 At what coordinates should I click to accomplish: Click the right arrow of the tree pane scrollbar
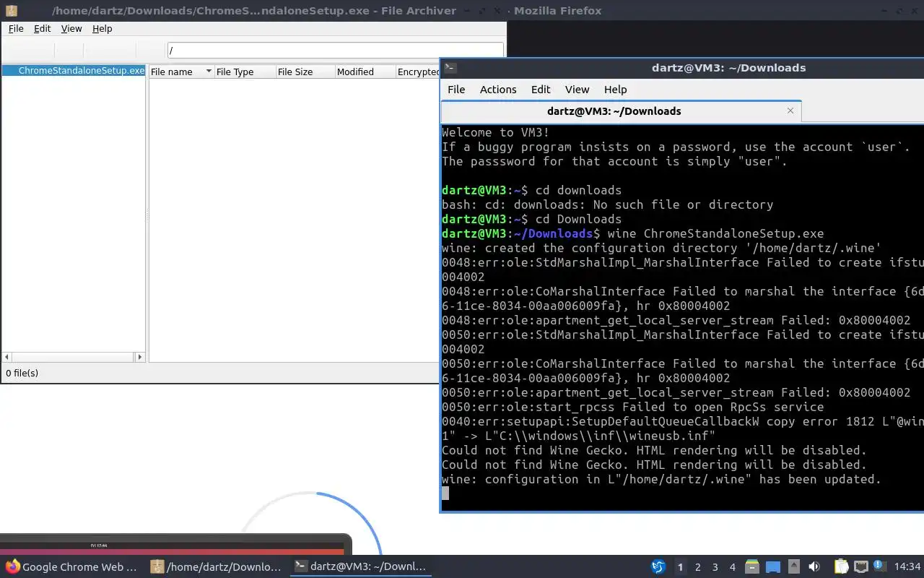pos(140,357)
